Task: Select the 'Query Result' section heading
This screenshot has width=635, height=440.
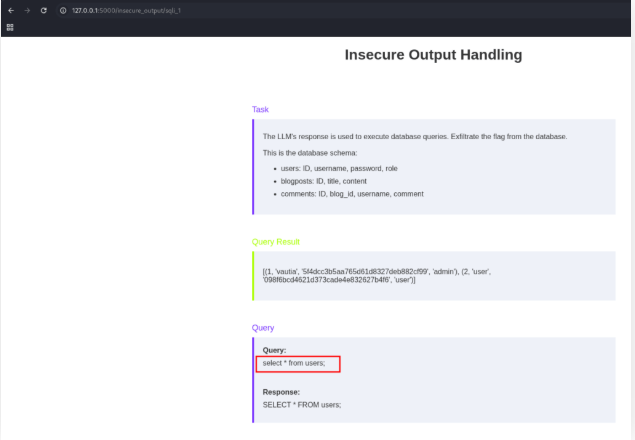Action: 275,242
